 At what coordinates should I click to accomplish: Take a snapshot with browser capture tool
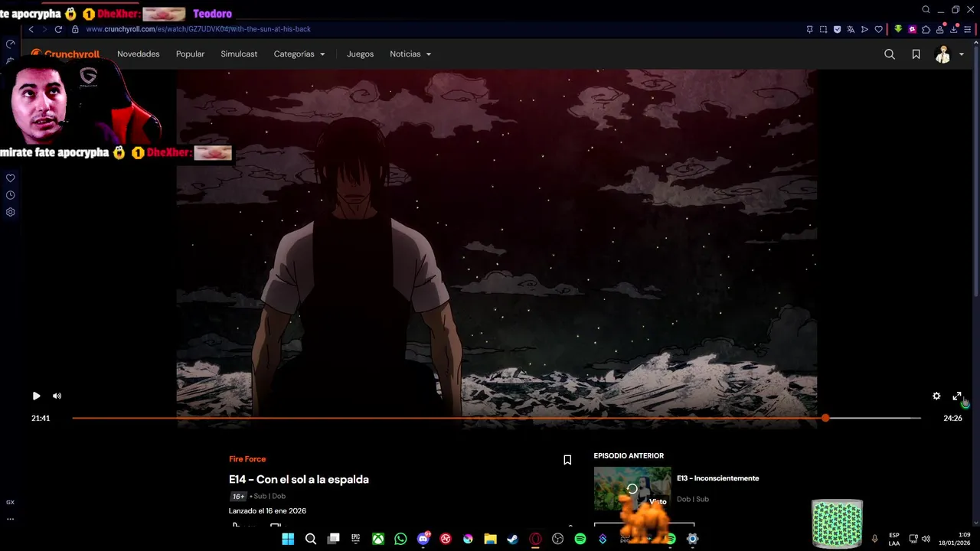pyautogui.click(x=823, y=29)
